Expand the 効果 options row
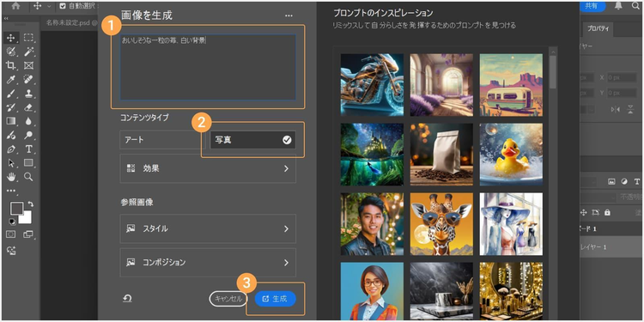Image resolution: width=644 pixels, height=322 pixels. pyautogui.click(x=208, y=168)
